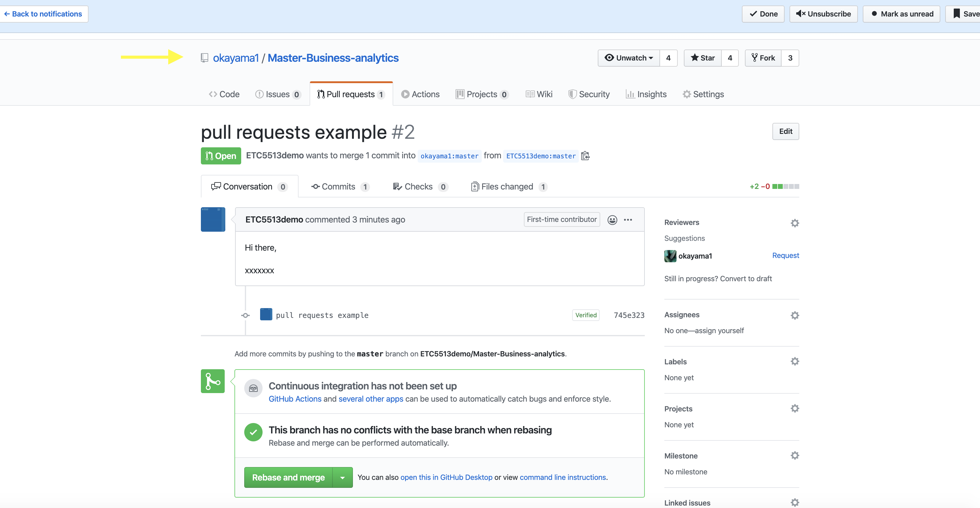Viewport: 980px width, 508px height.
Task: Click the Reviewers gear icon
Action: pos(794,223)
